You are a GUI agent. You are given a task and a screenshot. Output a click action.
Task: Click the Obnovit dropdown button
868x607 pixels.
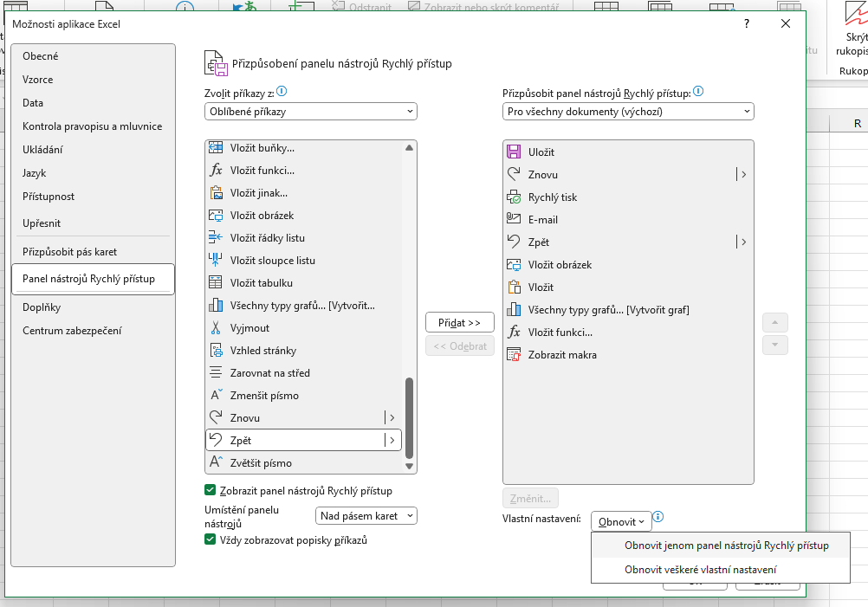click(x=620, y=521)
